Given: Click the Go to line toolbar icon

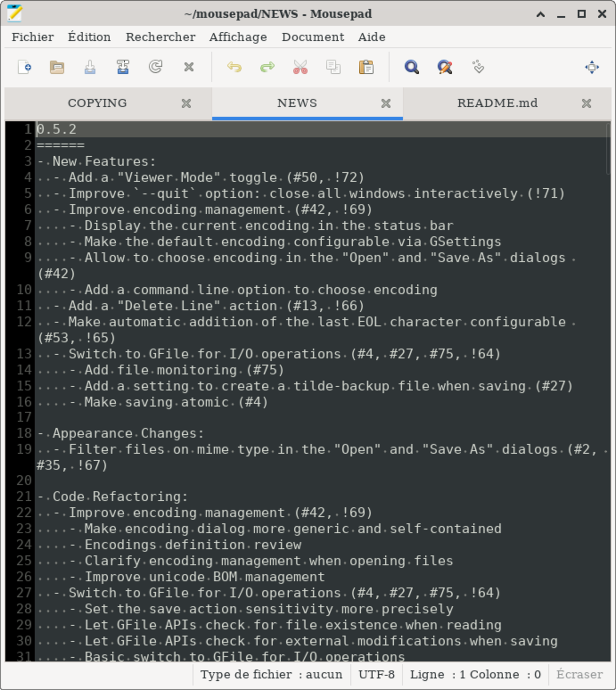Looking at the screenshot, I should 478,67.
